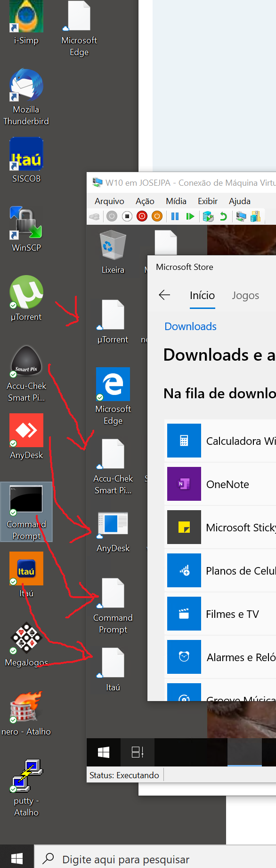Go back using Store back arrow
Screen dimensions: 276x868
[x=164, y=295]
